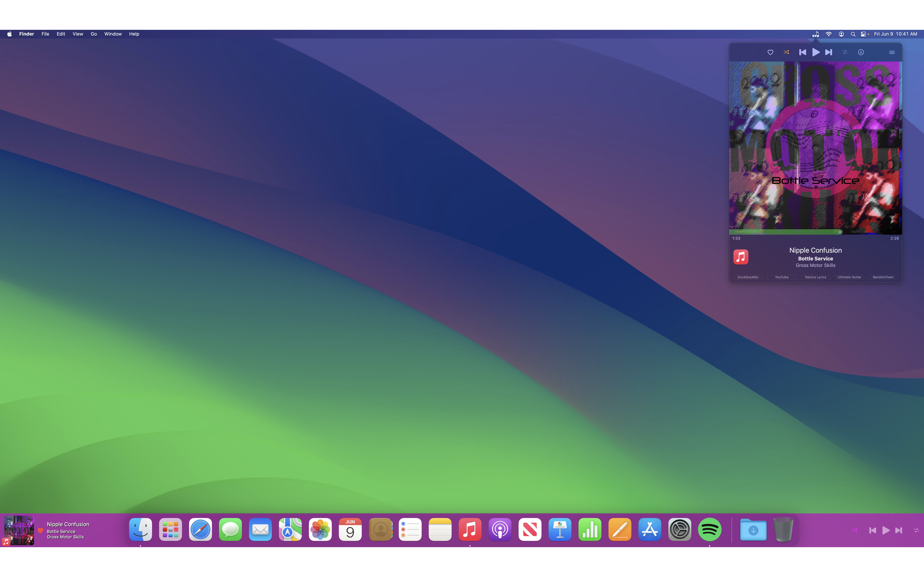Image resolution: width=924 pixels, height=577 pixels.
Task: Open Genius Lyrics for Nipple Confusion
Action: pos(815,277)
